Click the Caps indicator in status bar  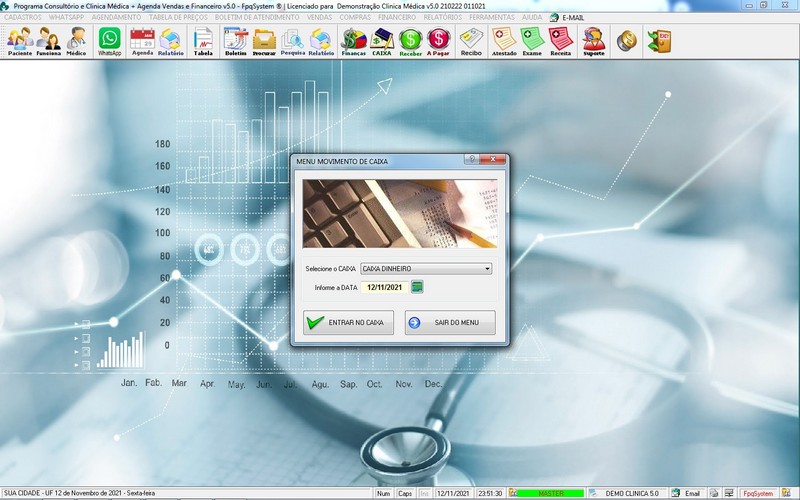coord(405,493)
